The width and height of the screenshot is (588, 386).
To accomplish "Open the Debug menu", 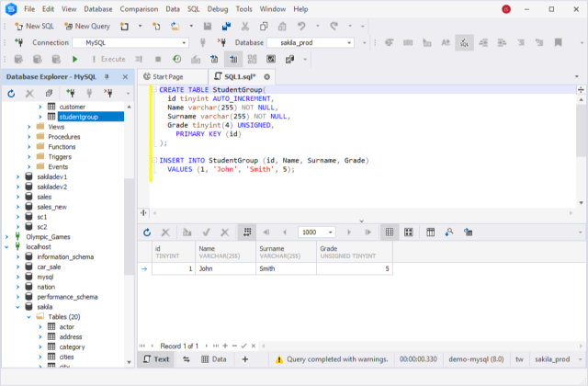I will coord(218,9).
